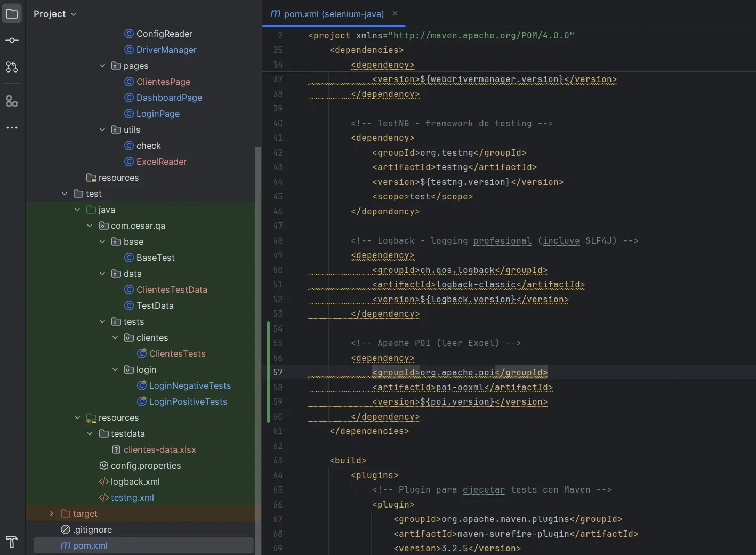Expand the target folder

click(52, 513)
